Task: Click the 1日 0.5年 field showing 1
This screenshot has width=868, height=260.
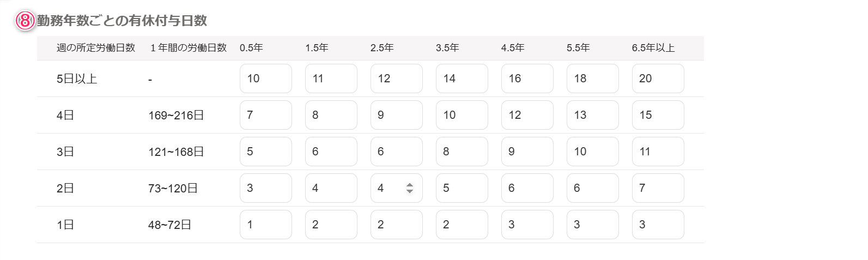Action: 266,225
